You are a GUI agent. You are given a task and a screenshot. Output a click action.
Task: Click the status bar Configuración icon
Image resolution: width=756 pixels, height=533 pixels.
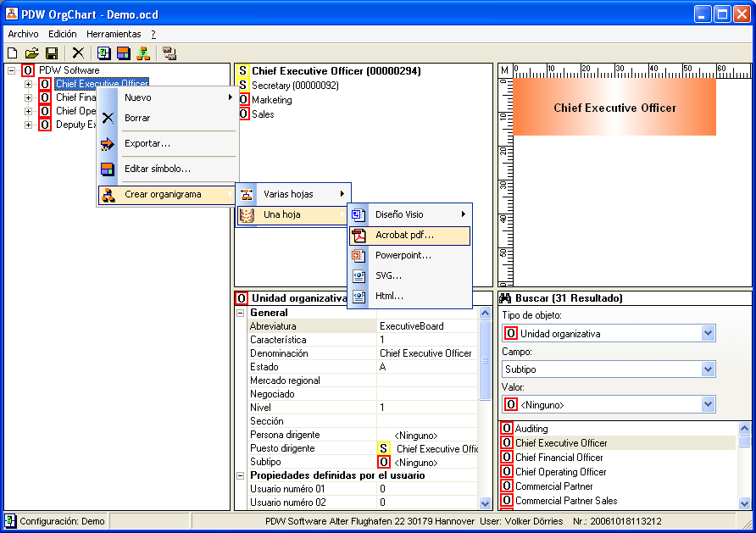(10, 520)
